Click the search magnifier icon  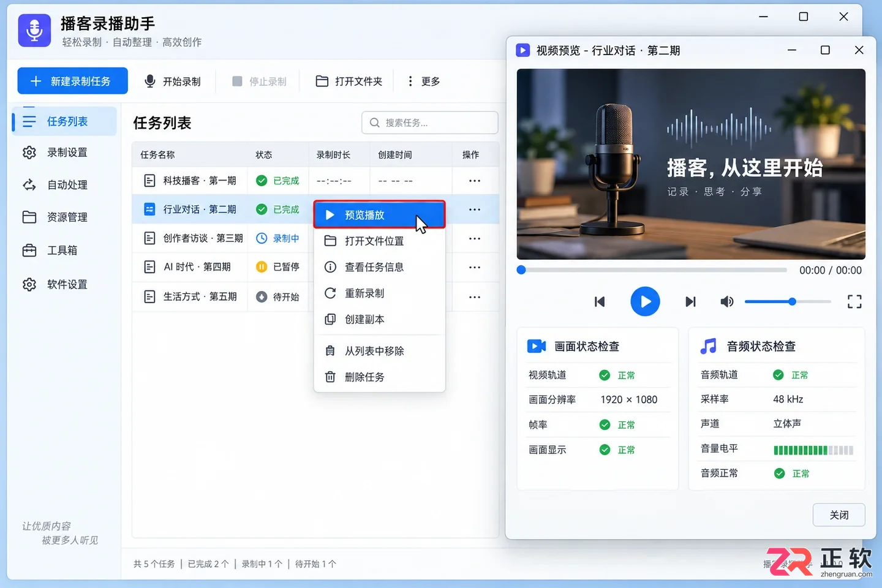(x=374, y=123)
